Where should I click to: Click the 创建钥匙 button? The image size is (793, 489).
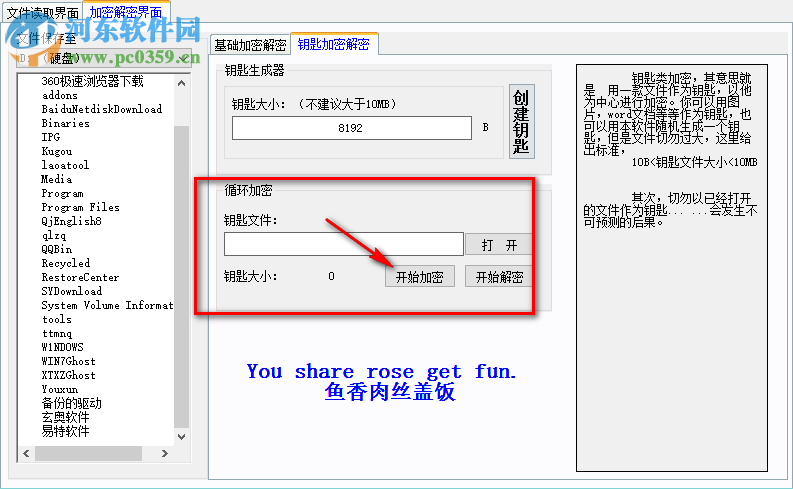[521, 121]
